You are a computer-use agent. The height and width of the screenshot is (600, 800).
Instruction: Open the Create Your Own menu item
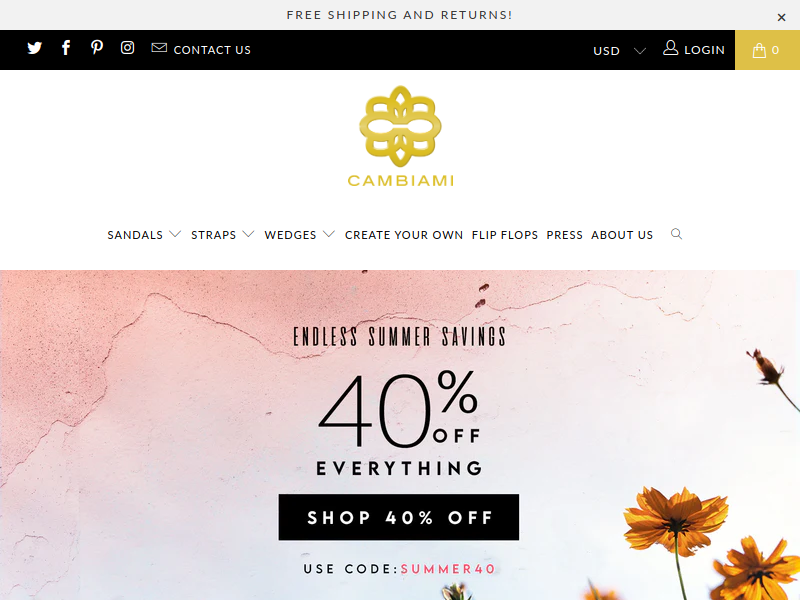coord(404,235)
